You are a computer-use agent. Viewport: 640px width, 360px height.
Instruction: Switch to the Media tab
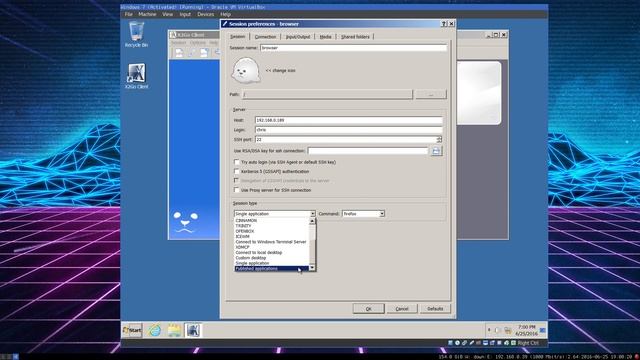[325, 37]
